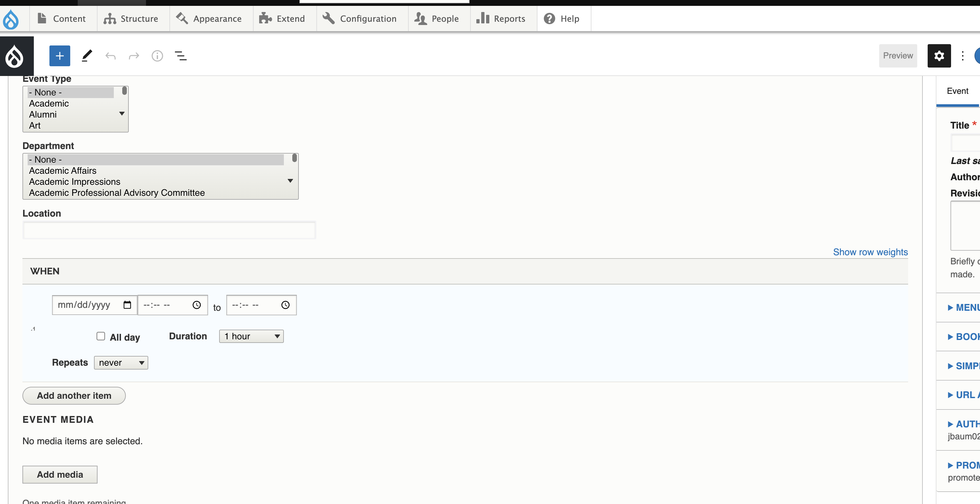Enable row weights display

[870, 252]
